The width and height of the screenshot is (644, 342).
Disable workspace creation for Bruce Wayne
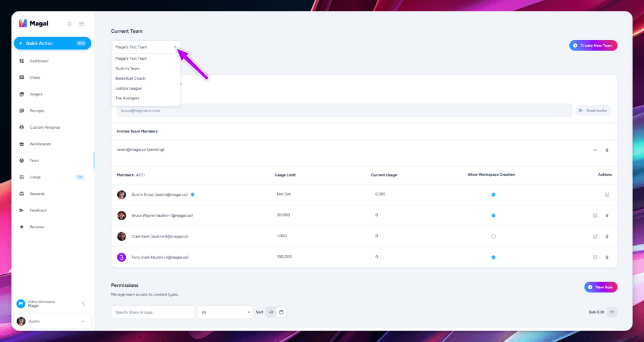(493, 216)
